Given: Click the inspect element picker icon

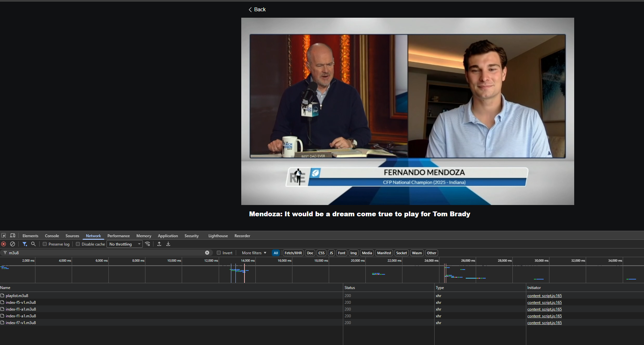Looking at the screenshot, I should point(4,236).
